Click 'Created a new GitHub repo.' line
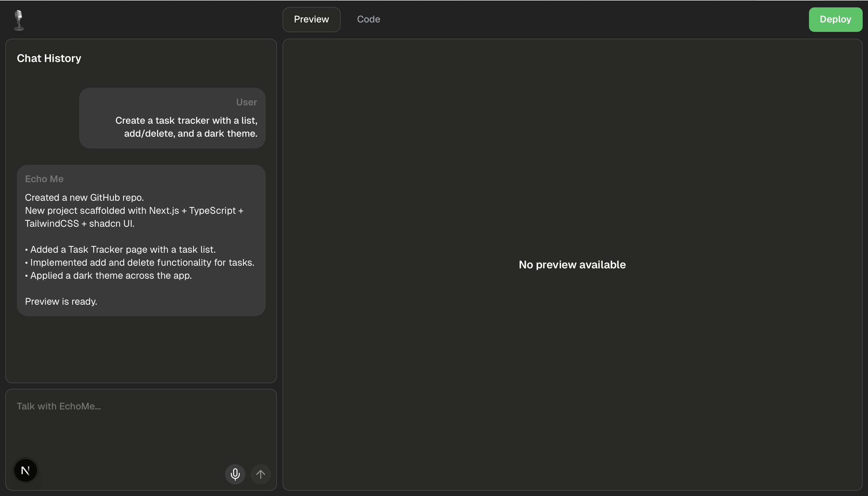 [84, 198]
